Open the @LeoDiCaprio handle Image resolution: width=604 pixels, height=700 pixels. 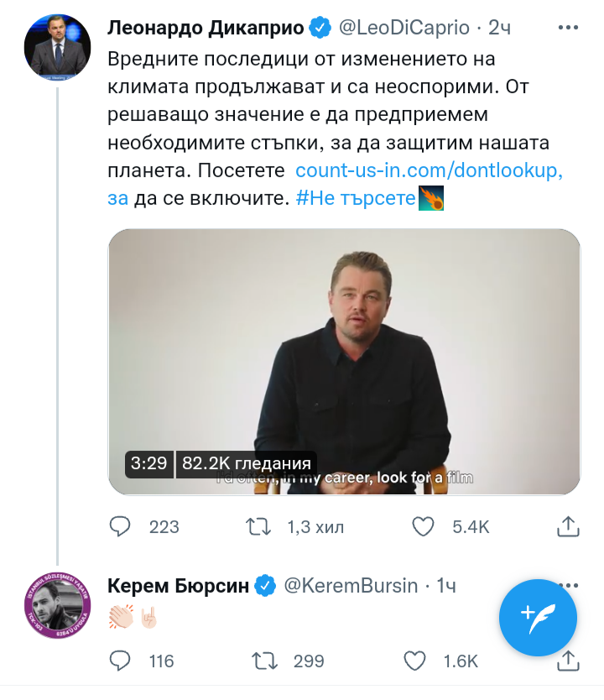pos(404,28)
